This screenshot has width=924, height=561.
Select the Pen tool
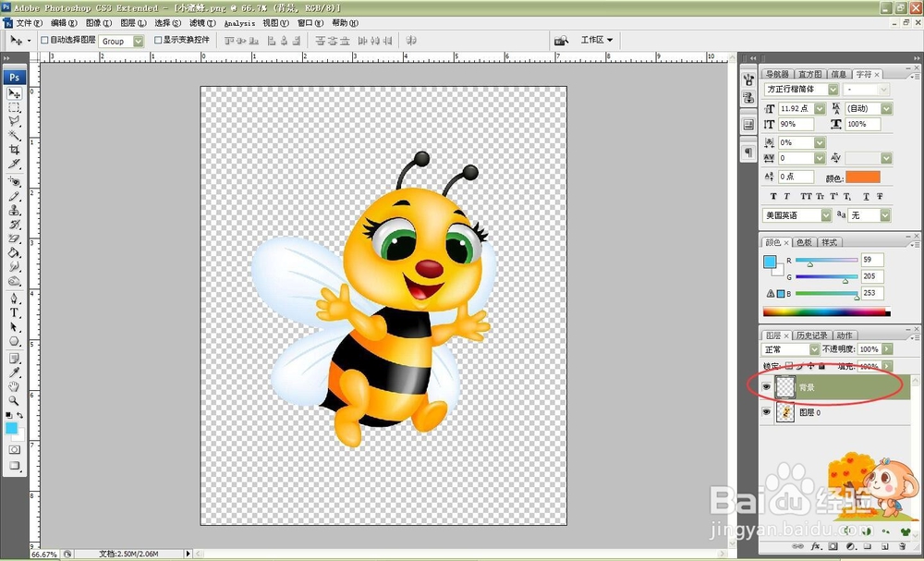(14, 299)
